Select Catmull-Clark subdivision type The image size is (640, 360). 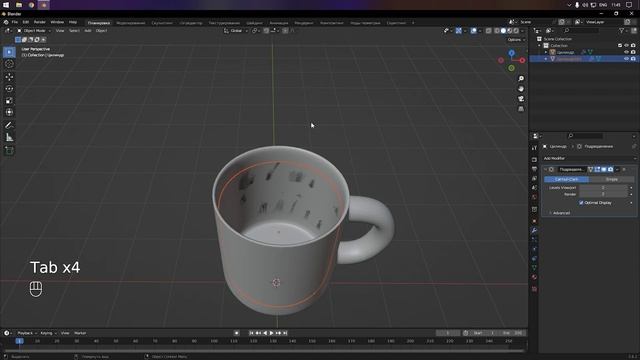pyautogui.click(x=567, y=180)
